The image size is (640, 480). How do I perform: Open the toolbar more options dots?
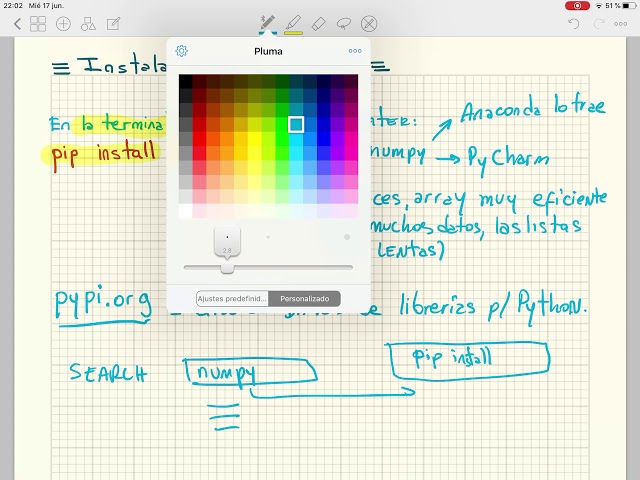point(620,24)
